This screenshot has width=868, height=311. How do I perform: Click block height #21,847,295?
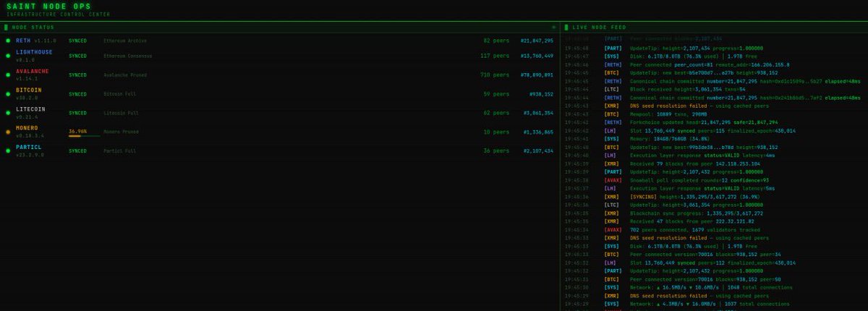[x=537, y=41]
